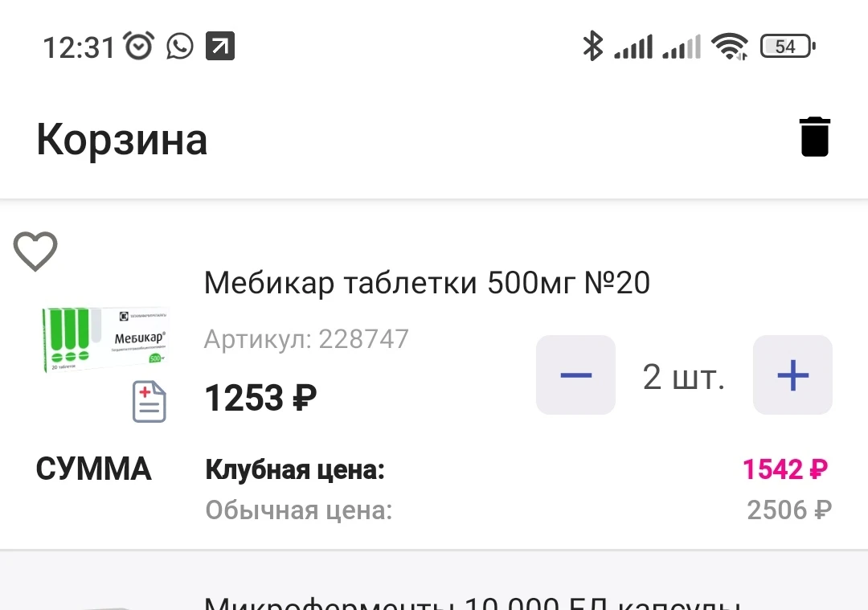Decrease Мебикар quantity with minus button
Screen dimensions: 868x610
575,375
